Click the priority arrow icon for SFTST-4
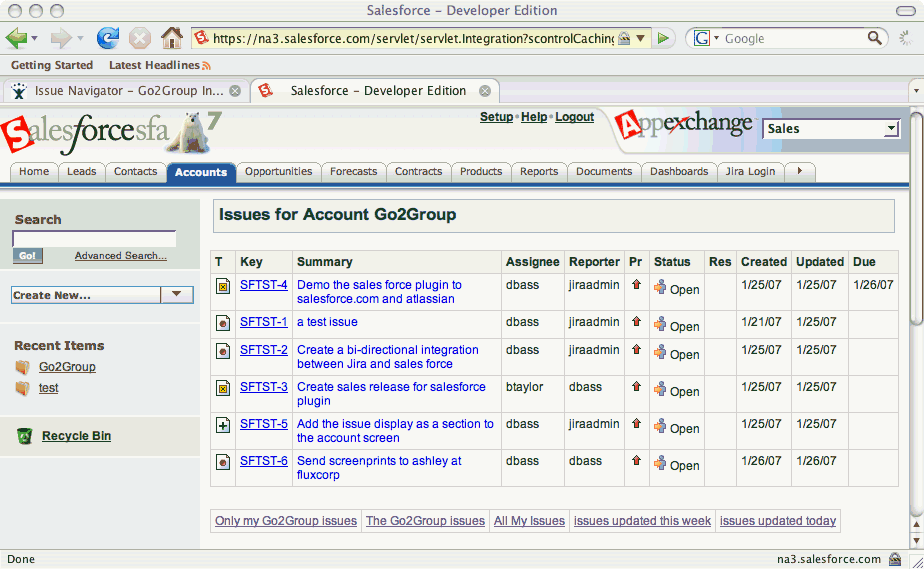Viewport: 924px width, 569px height. [636, 285]
